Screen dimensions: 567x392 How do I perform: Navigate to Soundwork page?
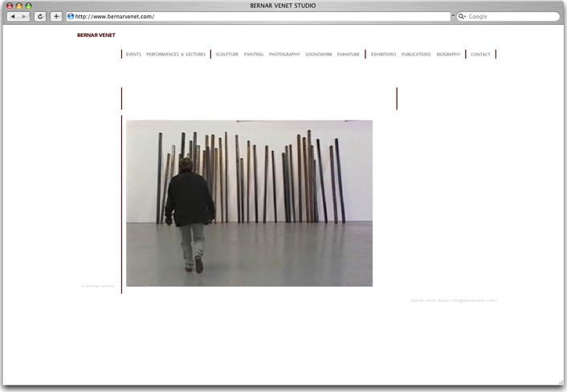click(x=319, y=55)
